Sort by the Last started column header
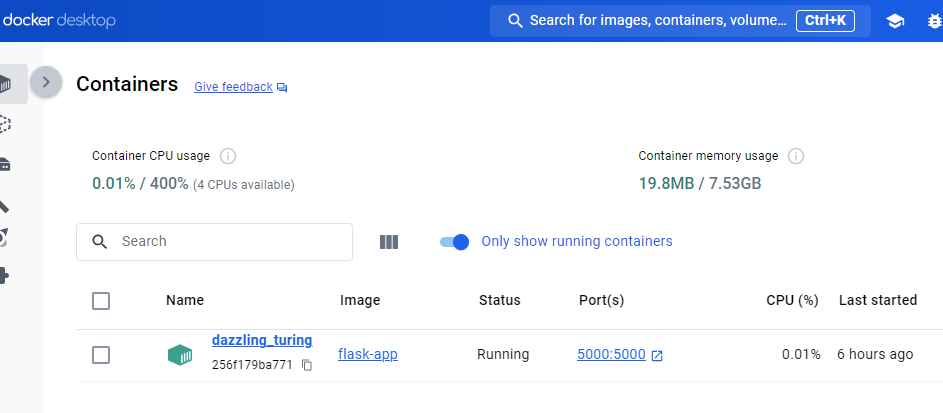 click(877, 300)
